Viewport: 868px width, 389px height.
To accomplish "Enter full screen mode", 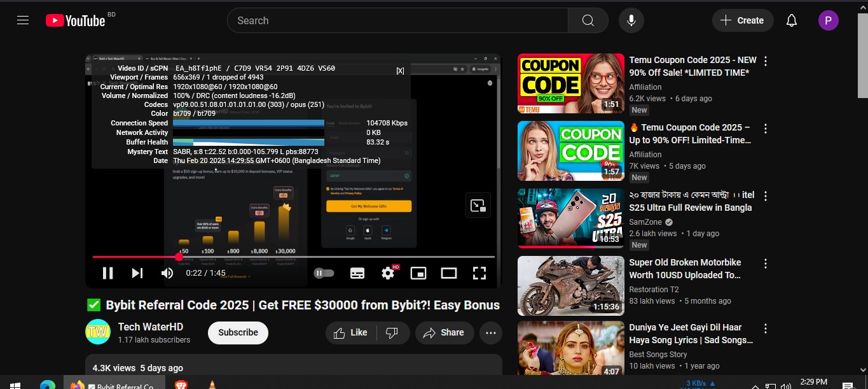I will tap(479, 273).
